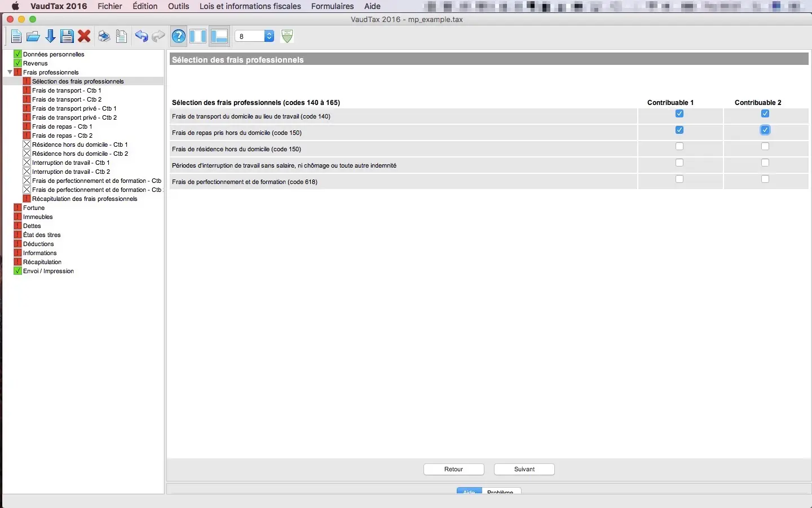Select Revenus in the tree

(36, 63)
